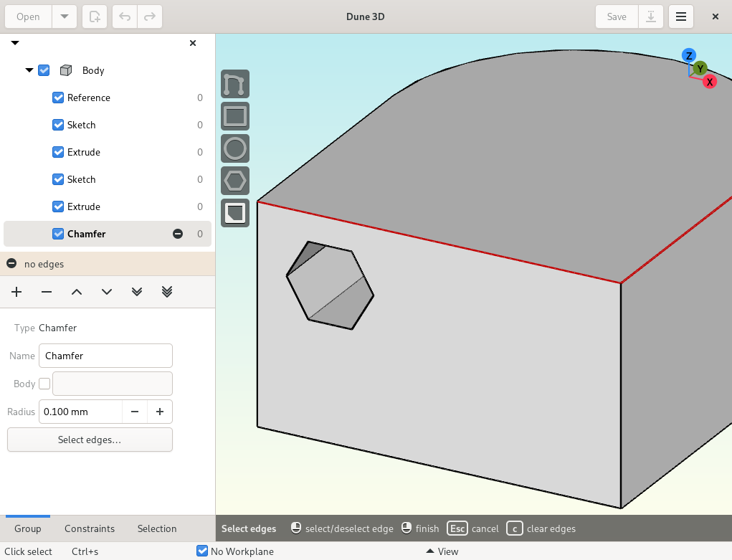The image size is (732, 560).
Task: Open the hamburger main menu
Action: coord(681,16)
